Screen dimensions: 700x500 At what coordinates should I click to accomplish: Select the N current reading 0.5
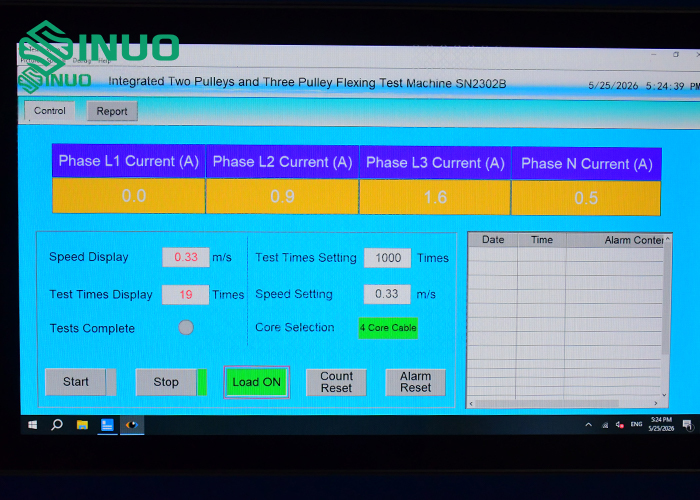586,198
